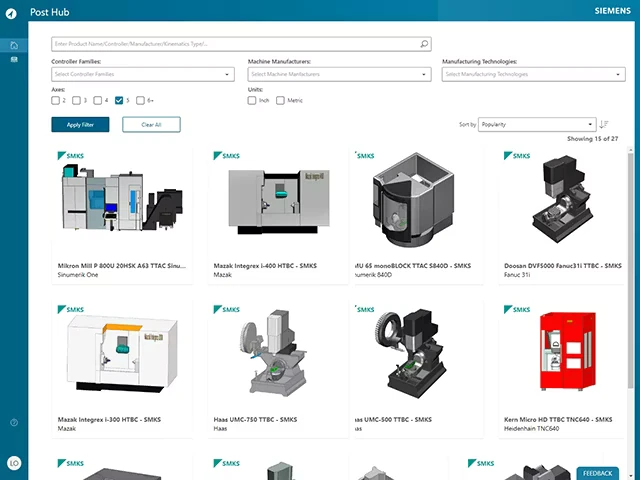Toggle the sort order icon

[604, 125]
